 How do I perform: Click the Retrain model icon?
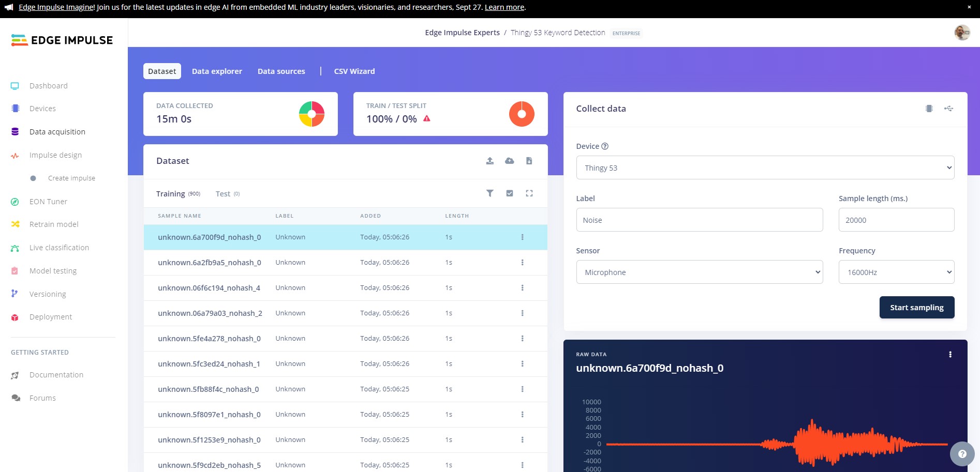coord(15,224)
